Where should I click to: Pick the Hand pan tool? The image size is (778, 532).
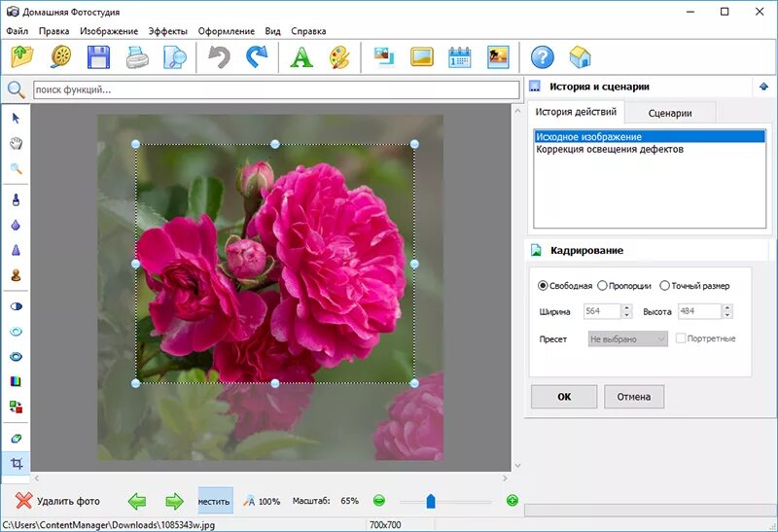click(x=17, y=144)
